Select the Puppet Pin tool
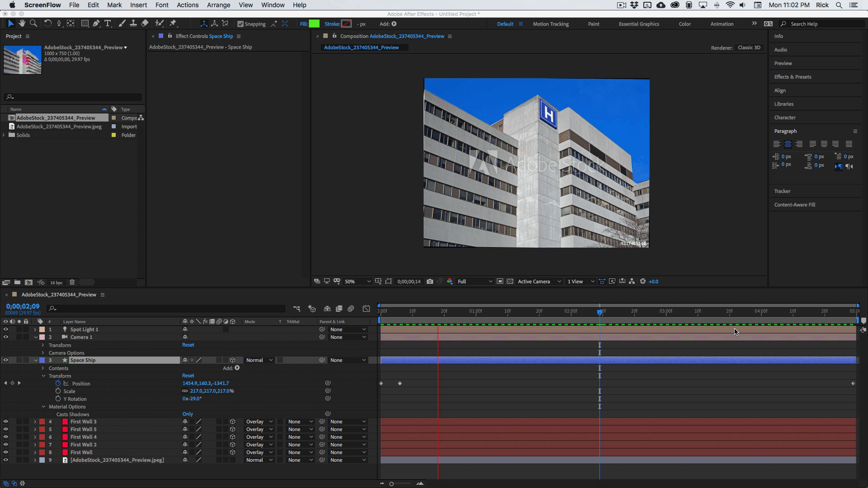868x488 pixels. coord(173,23)
